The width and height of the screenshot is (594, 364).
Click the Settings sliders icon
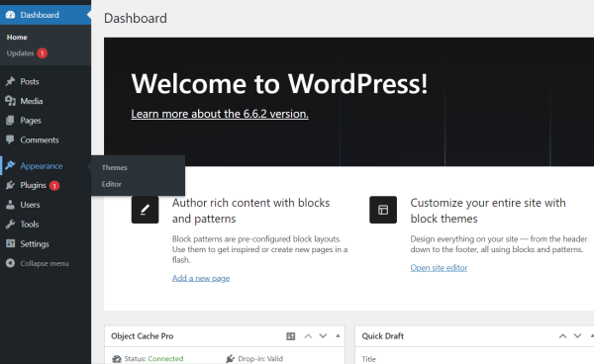pos(10,243)
